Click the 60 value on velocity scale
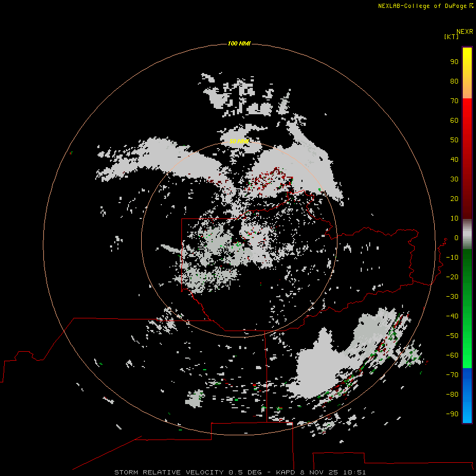Screen dimensions: 476x476 pos(454,120)
